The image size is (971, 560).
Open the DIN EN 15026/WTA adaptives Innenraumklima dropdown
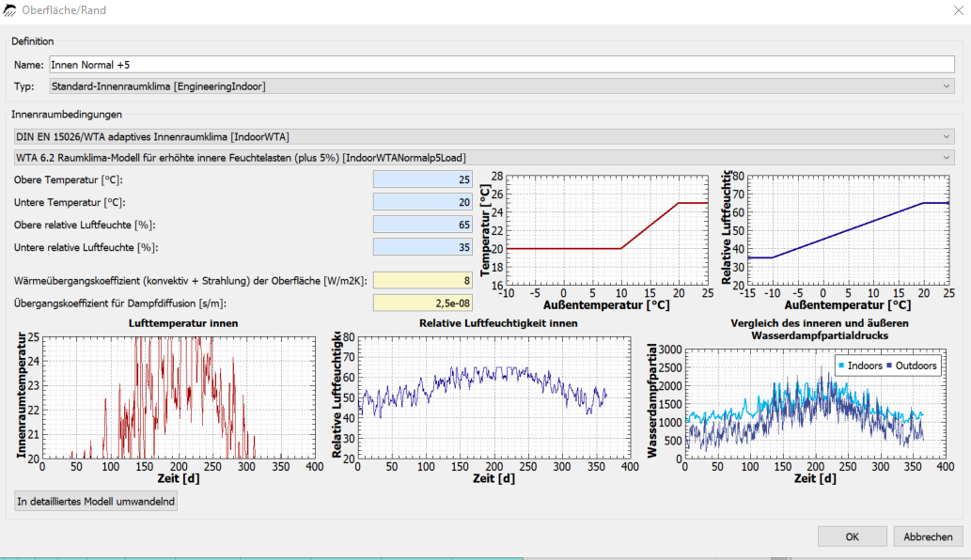(x=484, y=137)
